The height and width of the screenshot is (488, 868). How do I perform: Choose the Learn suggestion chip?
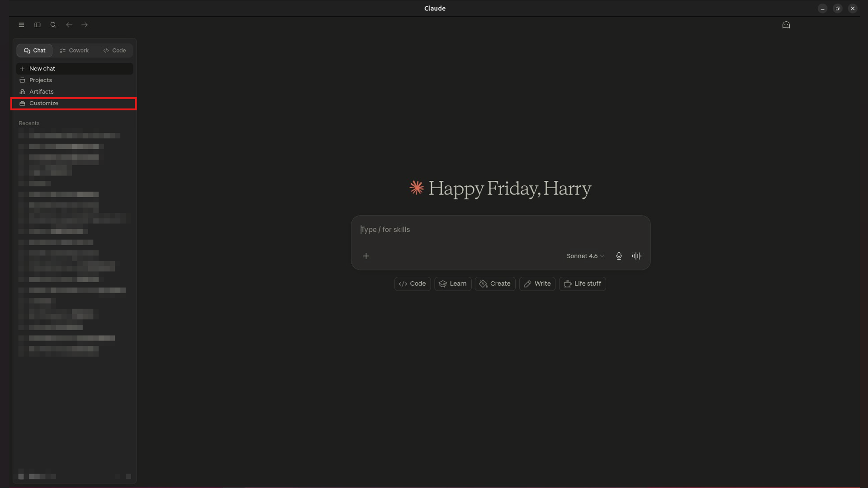[x=453, y=284]
